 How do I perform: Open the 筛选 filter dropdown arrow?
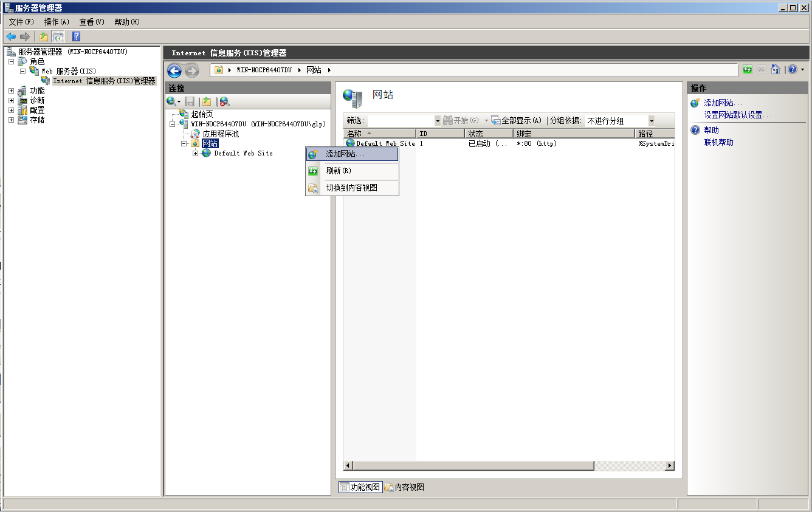[437, 121]
